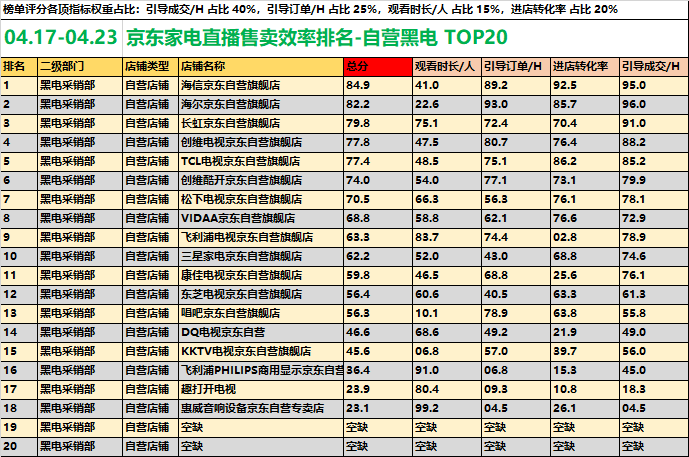Select store name 惠威音响设备京东自营专卖店
689x457 pixels.
click(x=252, y=408)
